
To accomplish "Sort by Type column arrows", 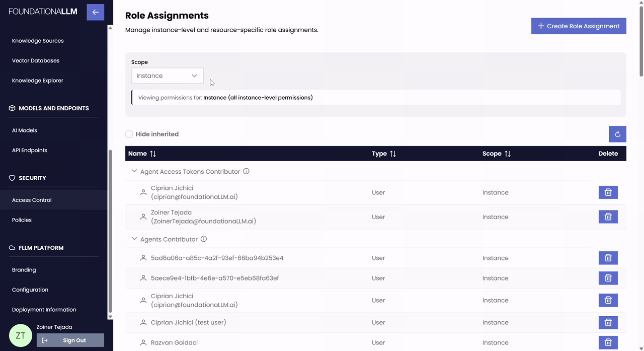I will click(x=393, y=154).
